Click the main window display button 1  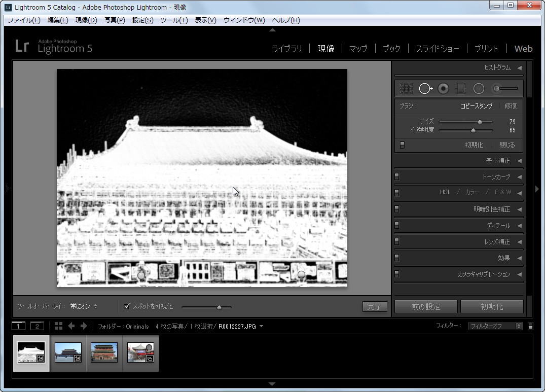(18, 326)
